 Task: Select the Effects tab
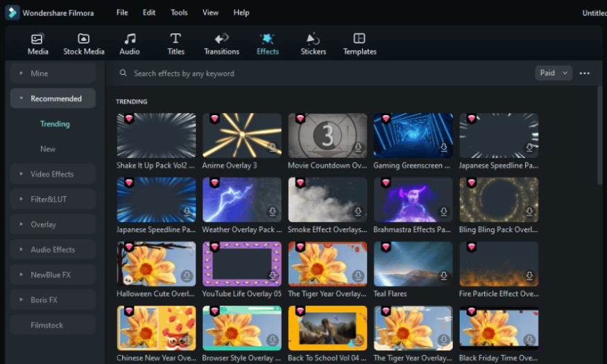coord(268,44)
